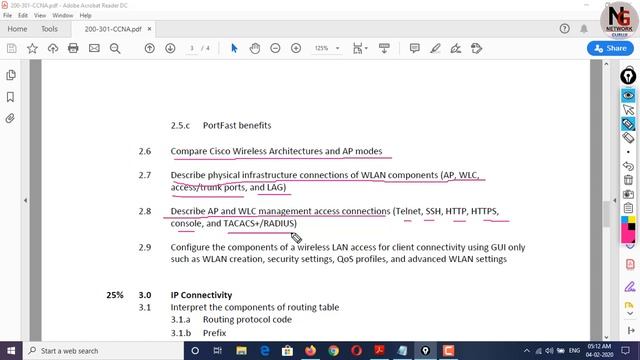Screen dimensions: 640x360
Task: Select the arrow selection tool
Action: point(234,49)
